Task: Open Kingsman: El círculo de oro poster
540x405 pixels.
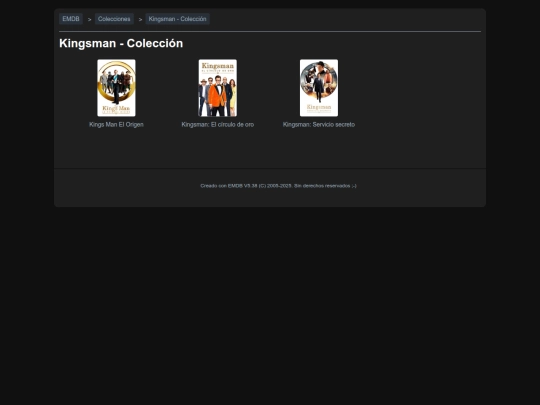Action: click(218, 88)
